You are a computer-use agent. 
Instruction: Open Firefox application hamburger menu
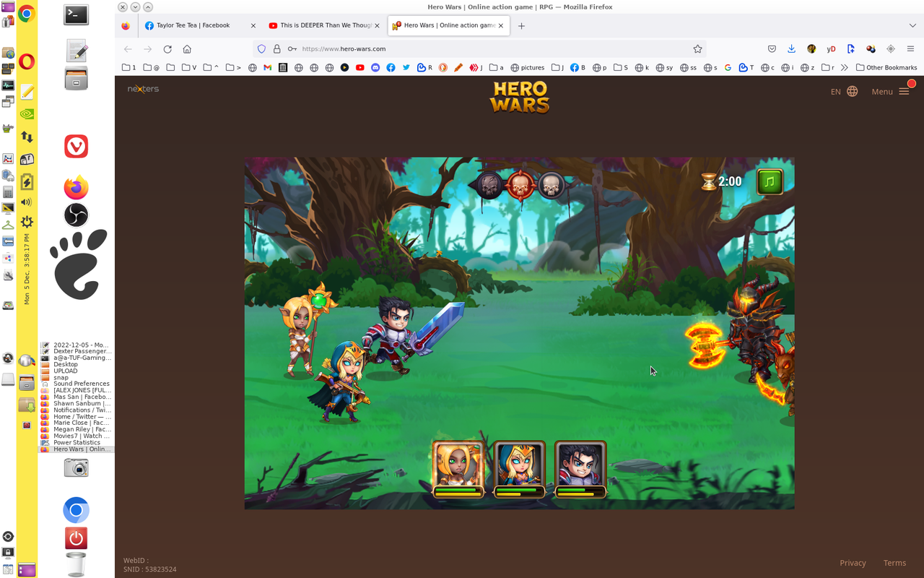point(910,49)
